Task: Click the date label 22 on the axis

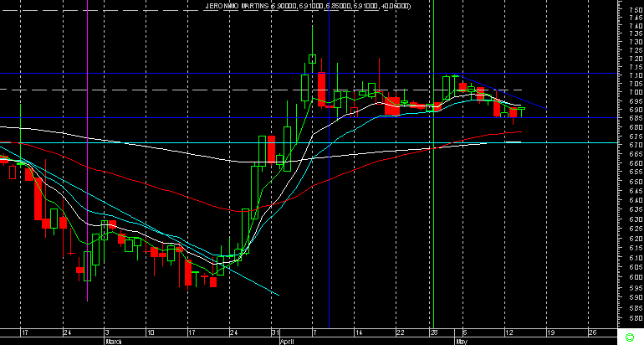Action: 400,332
